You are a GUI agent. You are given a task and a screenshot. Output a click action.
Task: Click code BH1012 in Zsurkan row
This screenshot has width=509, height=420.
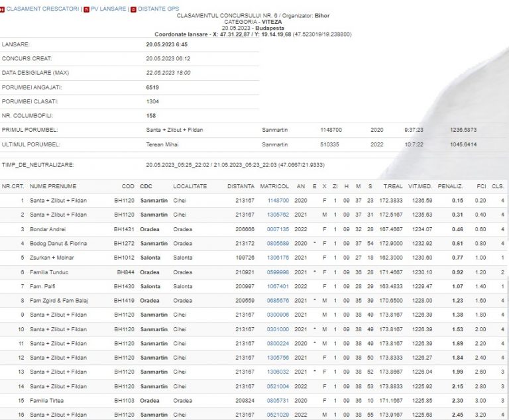coord(124,258)
